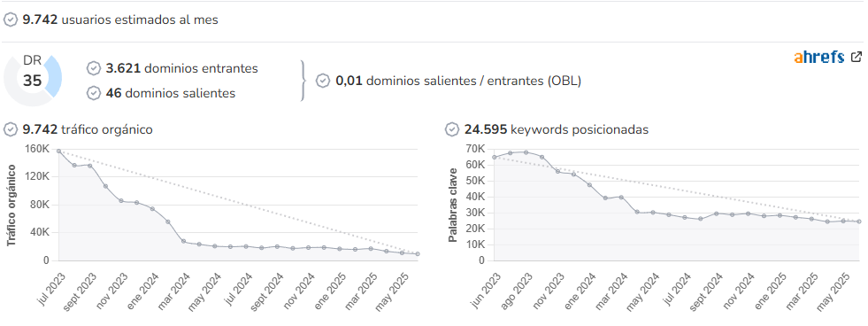The image size is (868, 326).
Task: Select '9.742 usuarios estimados al mes' text
Action: point(120,20)
